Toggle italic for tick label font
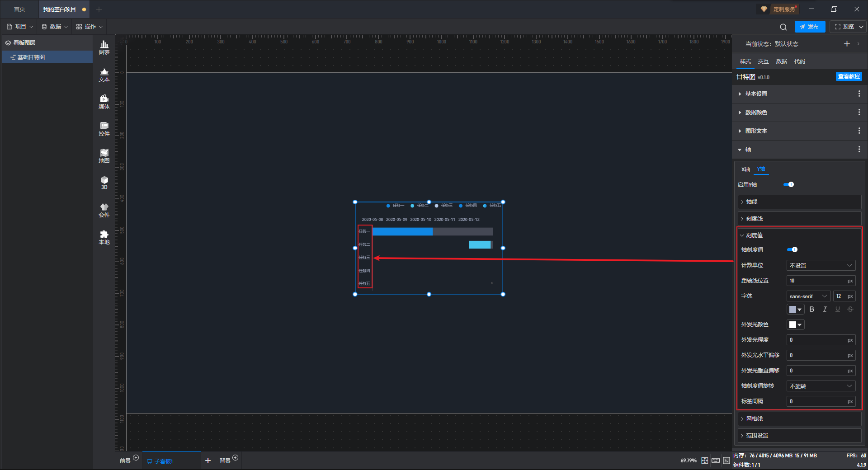868x470 pixels. click(x=825, y=309)
